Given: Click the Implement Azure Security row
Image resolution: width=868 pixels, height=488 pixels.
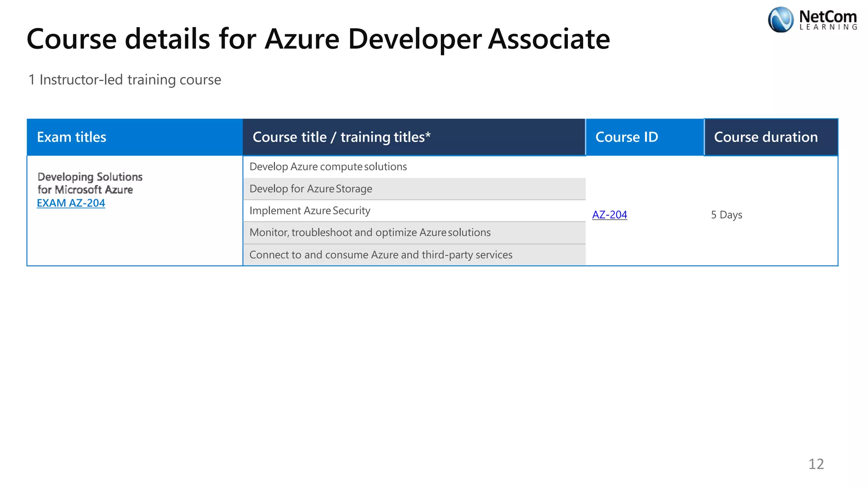Looking at the screenshot, I should coord(414,211).
